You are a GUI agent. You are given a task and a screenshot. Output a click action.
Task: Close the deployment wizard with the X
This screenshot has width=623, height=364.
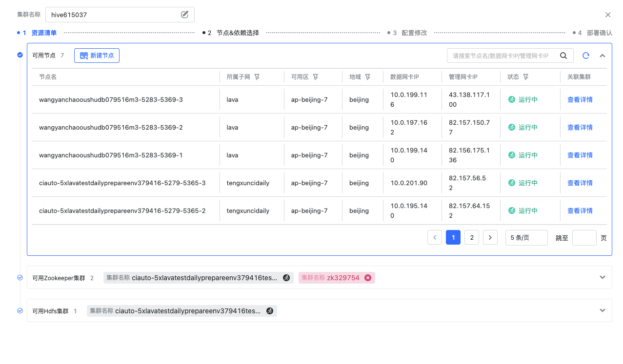[608, 15]
